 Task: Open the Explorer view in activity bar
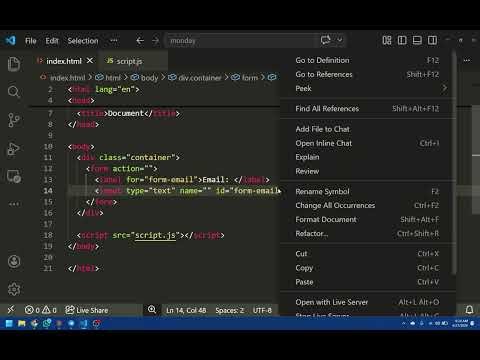(x=14, y=64)
